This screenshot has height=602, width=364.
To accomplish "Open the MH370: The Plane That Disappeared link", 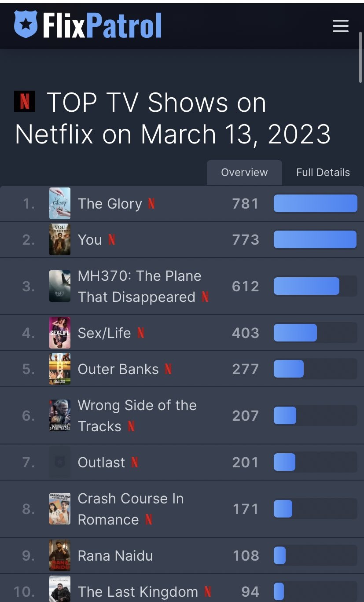I will coord(139,286).
